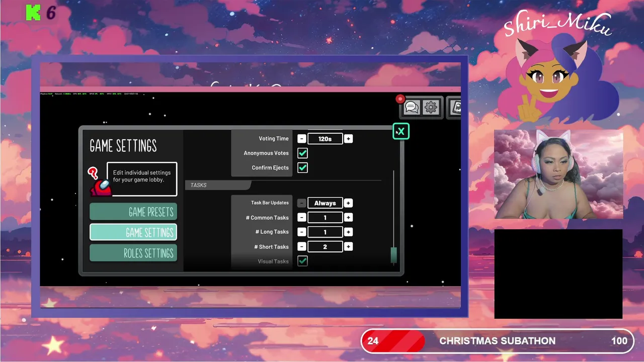Viewport: 644px width, 362px height.
Task: Click the Edit individual settings hint box
Action: pos(142,179)
